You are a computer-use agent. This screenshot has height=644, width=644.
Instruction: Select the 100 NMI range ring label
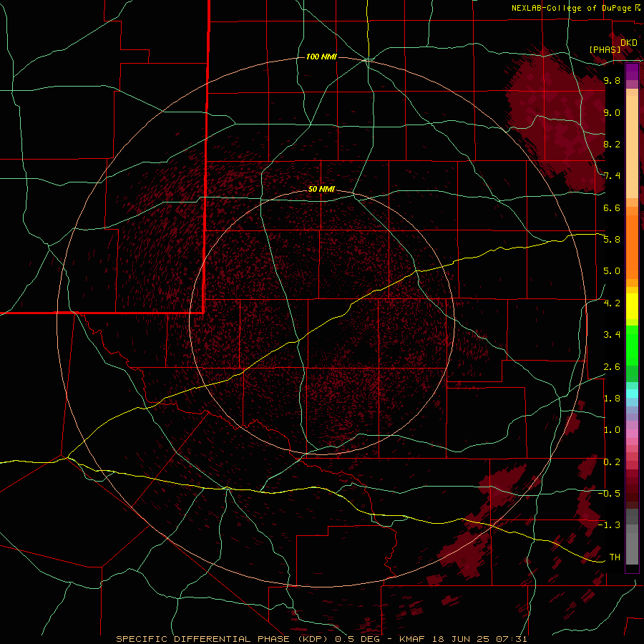tap(321, 57)
